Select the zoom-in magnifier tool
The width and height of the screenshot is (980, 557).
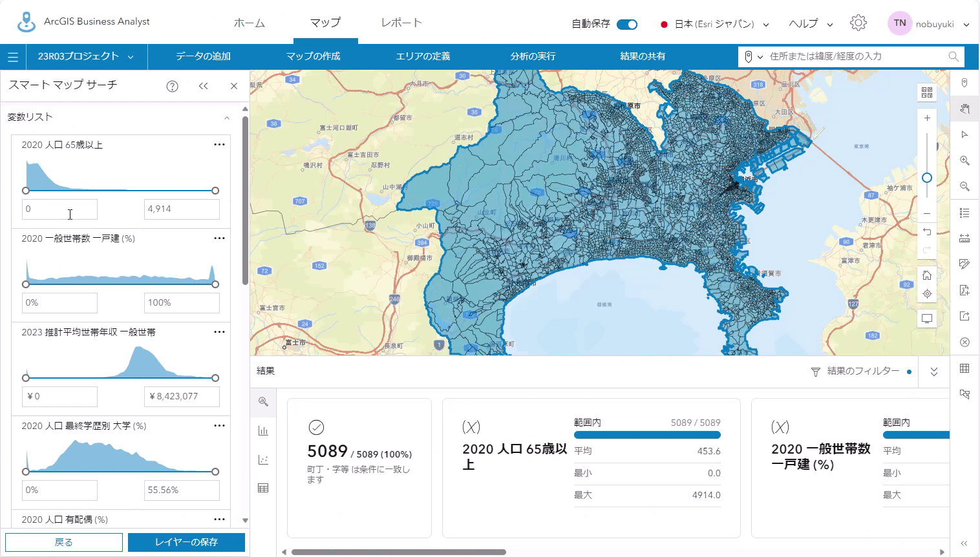point(964,160)
